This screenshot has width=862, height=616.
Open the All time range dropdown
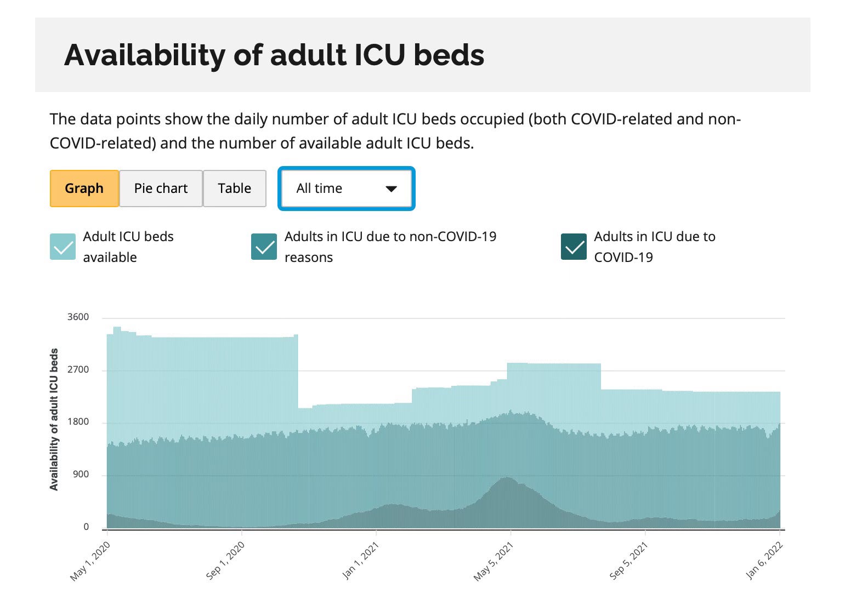[x=346, y=189]
